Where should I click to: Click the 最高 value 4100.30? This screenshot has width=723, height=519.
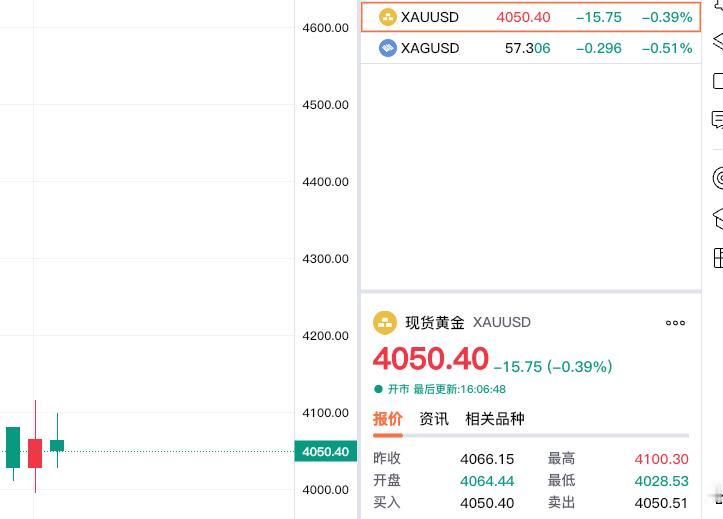click(661, 459)
